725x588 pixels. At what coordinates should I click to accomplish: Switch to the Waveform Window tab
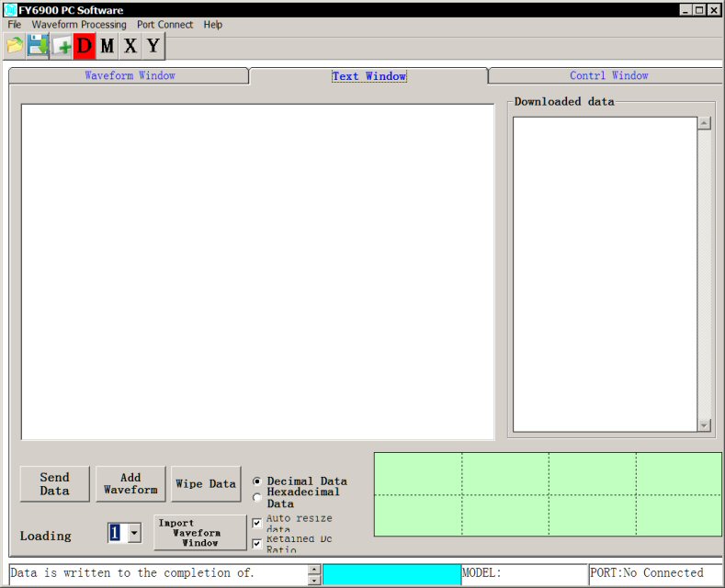point(130,75)
